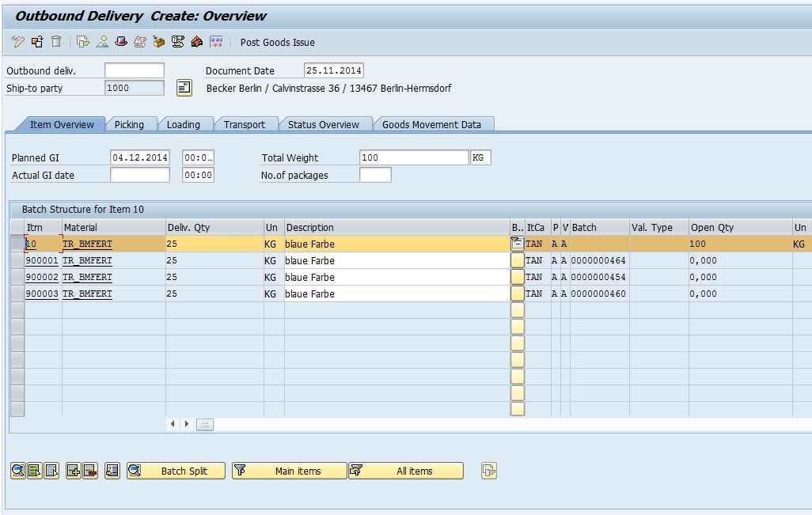Click the select all items icon
Image resolution: width=812 pixels, height=515 pixels.
tap(35, 471)
